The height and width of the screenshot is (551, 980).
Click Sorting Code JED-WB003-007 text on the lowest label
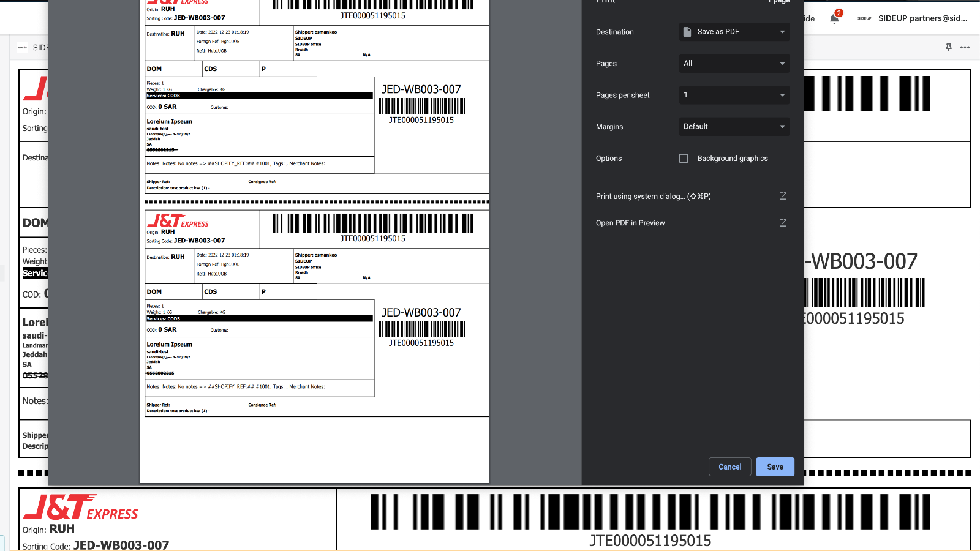pos(96,545)
